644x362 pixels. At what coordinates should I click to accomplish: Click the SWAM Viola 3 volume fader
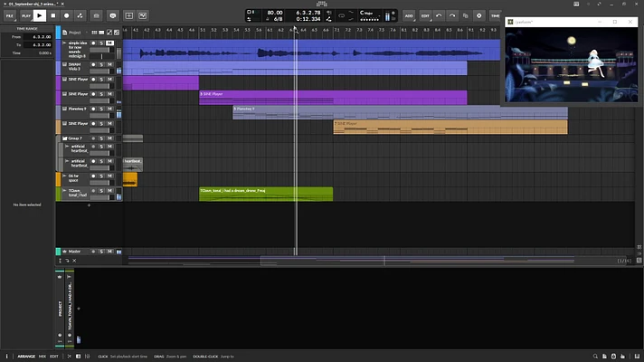tap(102, 71)
